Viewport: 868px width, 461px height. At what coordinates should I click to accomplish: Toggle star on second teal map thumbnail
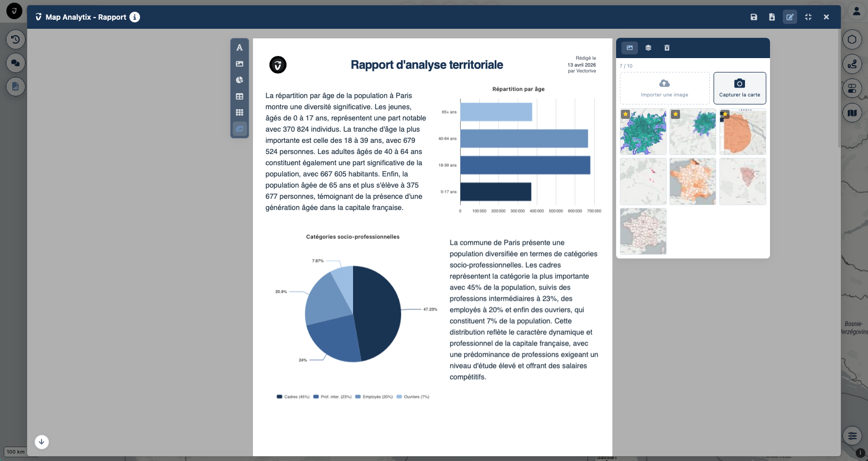(x=675, y=114)
